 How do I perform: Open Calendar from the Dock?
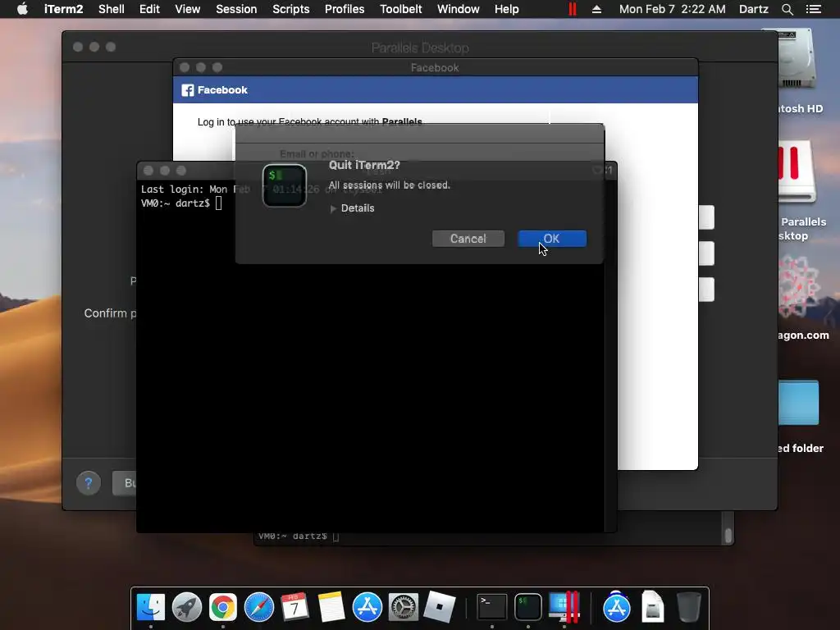[x=294, y=607]
